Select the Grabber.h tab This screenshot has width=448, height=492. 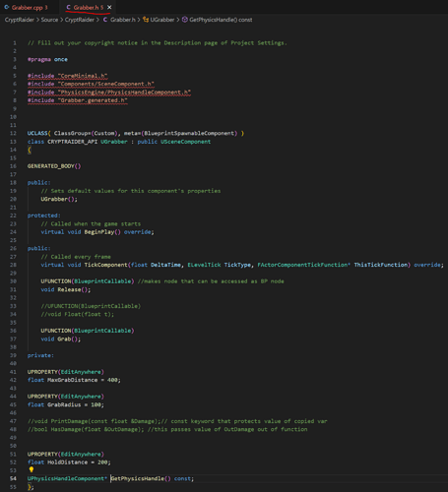(86, 7)
